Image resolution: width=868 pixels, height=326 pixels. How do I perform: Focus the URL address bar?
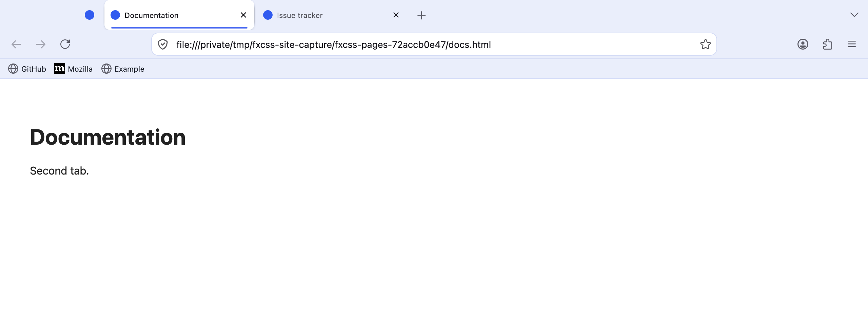point(434,44)
